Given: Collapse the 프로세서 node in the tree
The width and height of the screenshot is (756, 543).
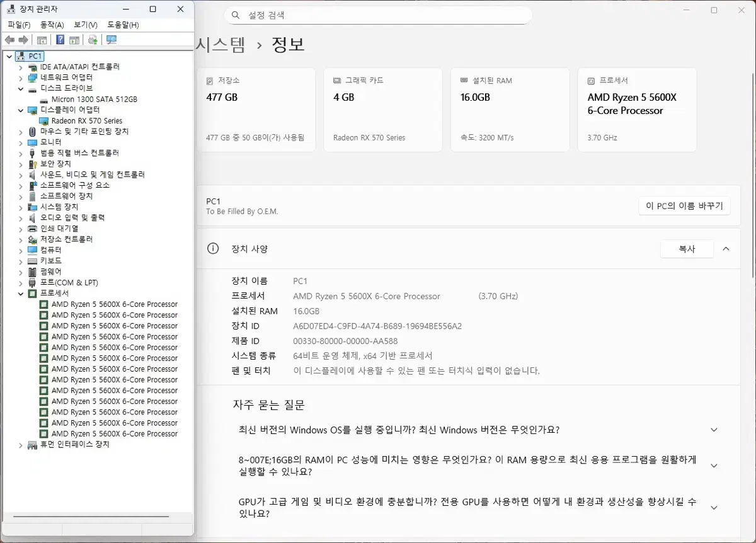Looking at the screenshot, I should [x=21, y=294].
